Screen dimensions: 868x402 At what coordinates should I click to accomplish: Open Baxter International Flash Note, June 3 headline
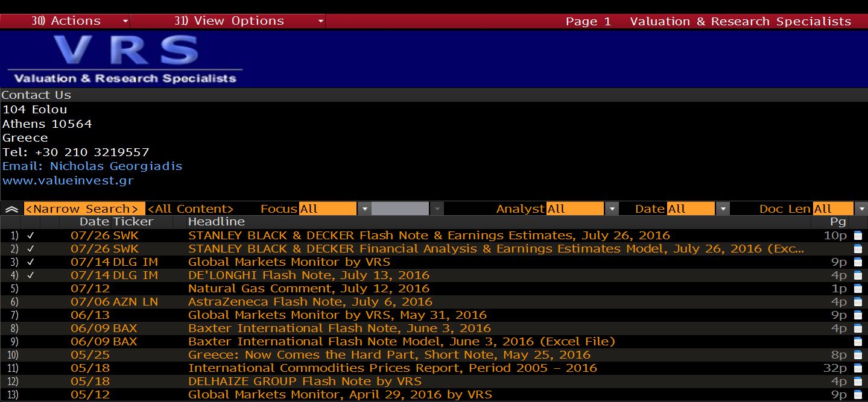coord(340,328)
